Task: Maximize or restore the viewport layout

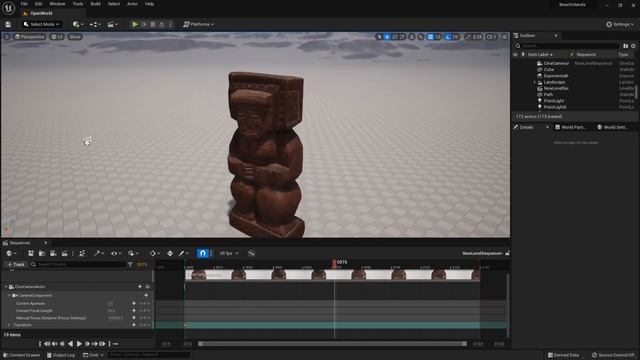Action: point(504,37)
